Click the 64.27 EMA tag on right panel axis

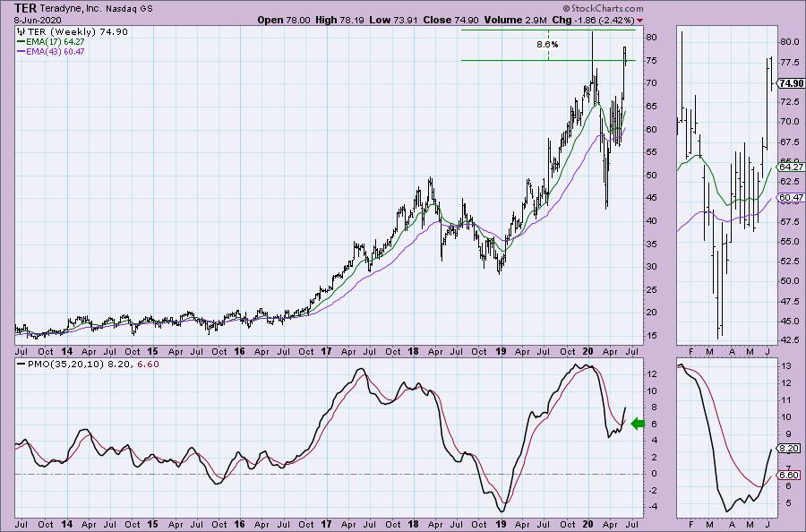click(791, 167)
